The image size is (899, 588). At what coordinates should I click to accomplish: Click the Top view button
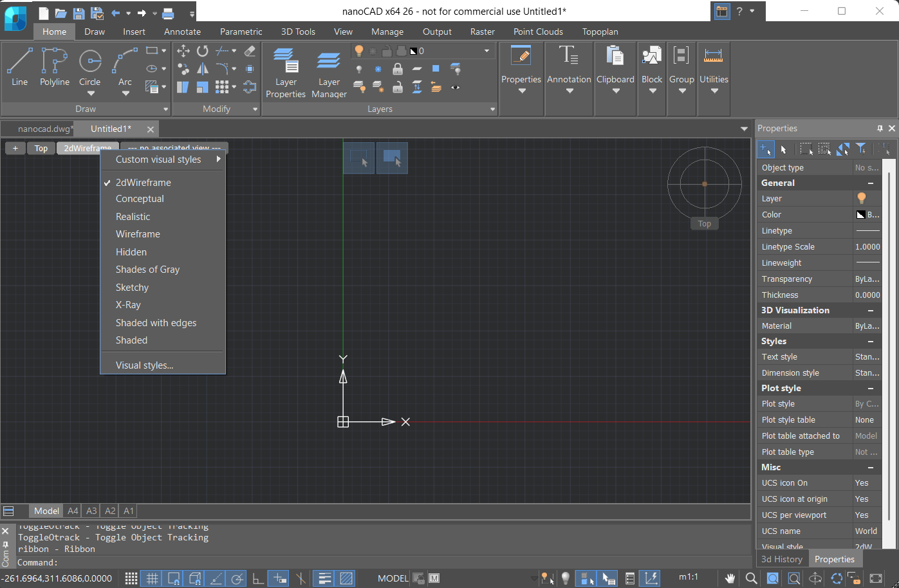(x=41, y=149)
